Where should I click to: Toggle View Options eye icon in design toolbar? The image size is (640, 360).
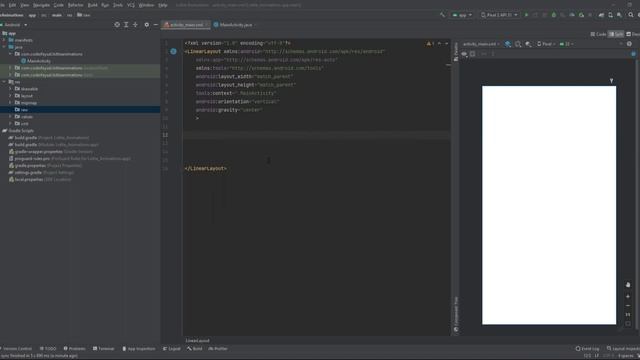(464, 54)
